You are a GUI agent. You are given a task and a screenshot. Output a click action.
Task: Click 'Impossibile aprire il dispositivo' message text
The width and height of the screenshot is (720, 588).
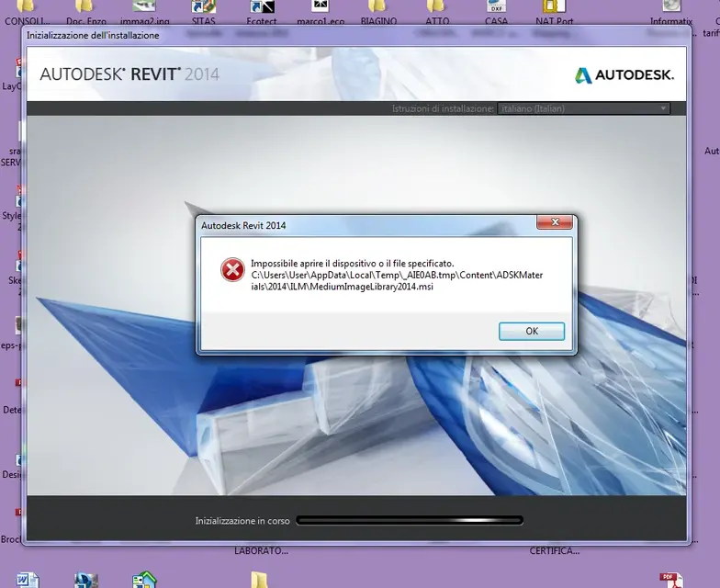(x=353, y=263)
